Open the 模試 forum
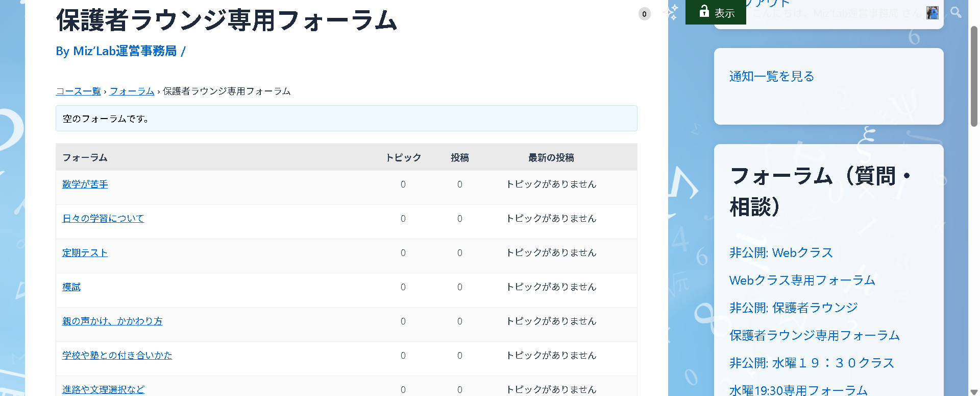Viewport: 980px width, 396px height. [71, 287]
